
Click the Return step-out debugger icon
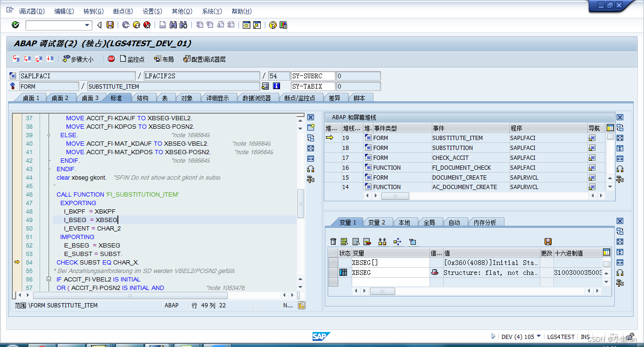[39, 59]
